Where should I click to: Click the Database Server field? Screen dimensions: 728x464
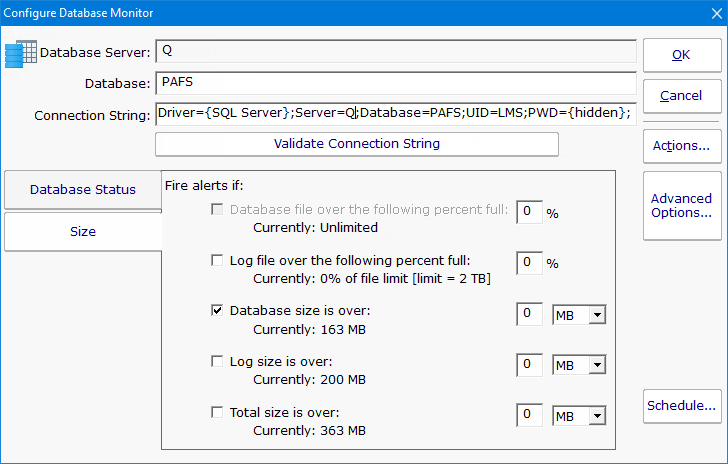point(395,52)
